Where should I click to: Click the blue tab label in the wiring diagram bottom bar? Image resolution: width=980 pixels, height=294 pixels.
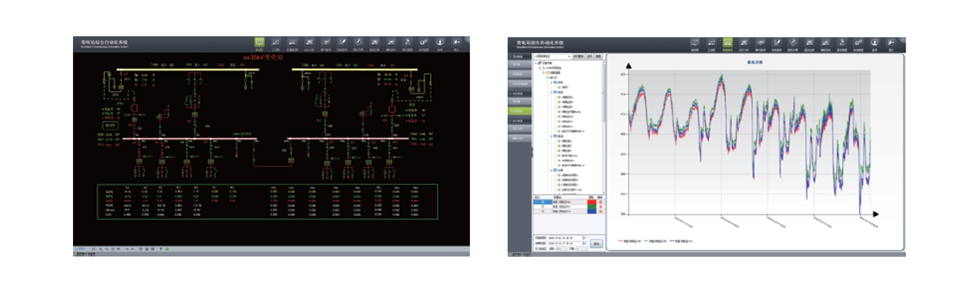tap(80, 249)
